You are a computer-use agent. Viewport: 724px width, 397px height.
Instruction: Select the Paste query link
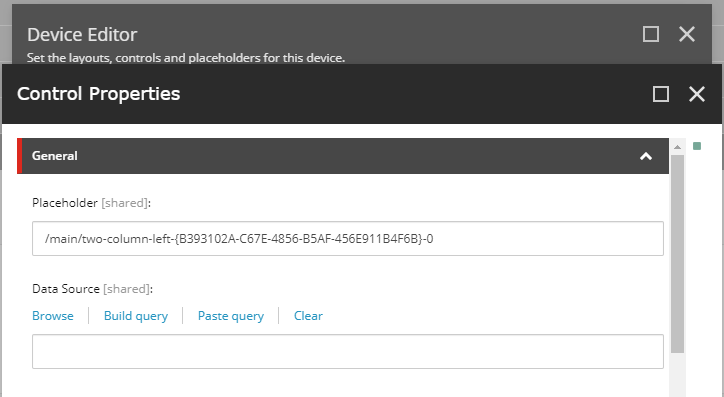[231, 316]
